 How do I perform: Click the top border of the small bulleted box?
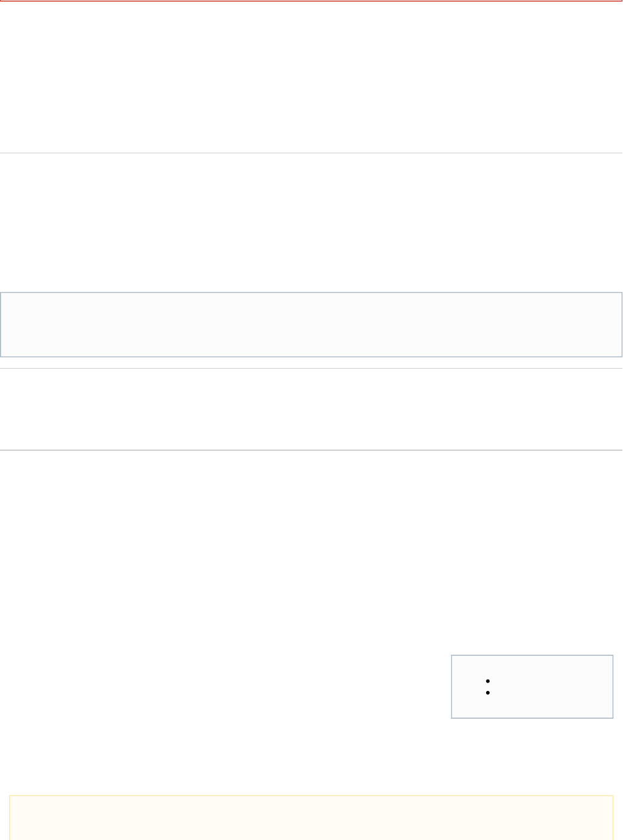coord(532,655)
